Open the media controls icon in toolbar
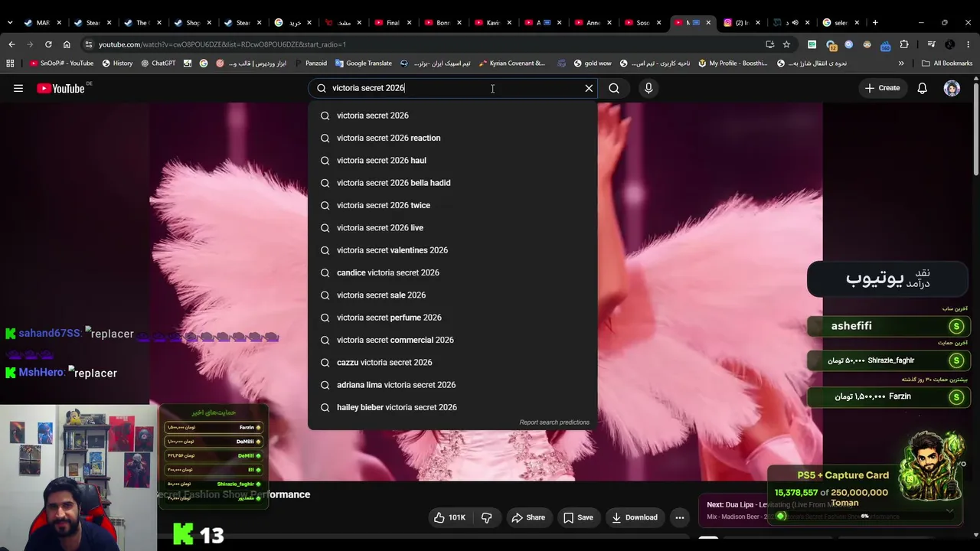Screen dimensions: 980x551 tap(932, 44)
